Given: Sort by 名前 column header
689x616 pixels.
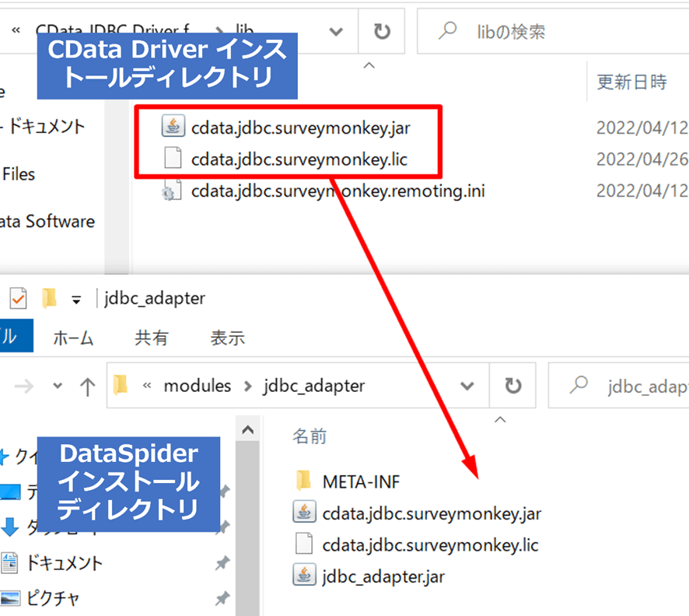Looking at the screenshot, I should [310, 436].
